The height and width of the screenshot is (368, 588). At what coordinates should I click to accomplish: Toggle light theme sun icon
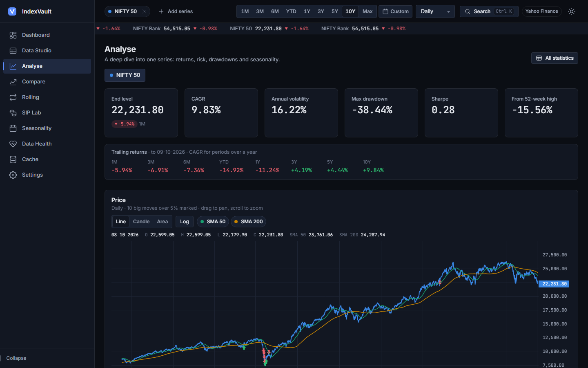coord(572,11)
